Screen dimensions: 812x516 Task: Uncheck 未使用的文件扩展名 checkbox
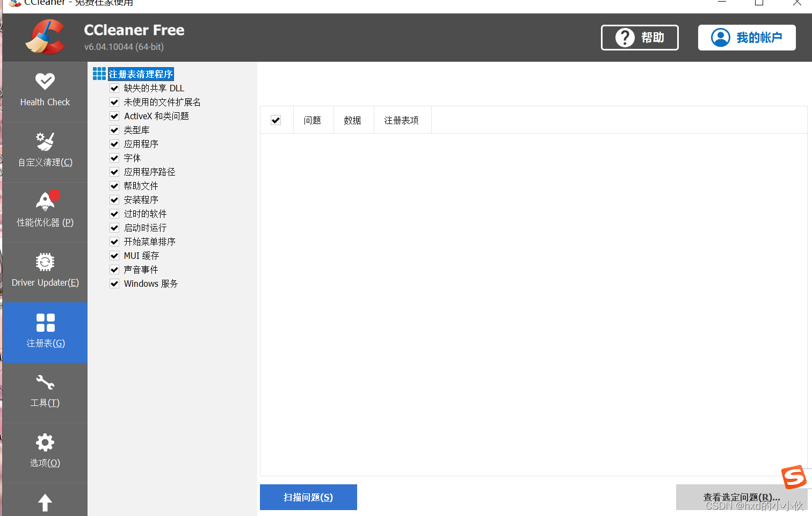pyautogui.click(x=114, y=102)
